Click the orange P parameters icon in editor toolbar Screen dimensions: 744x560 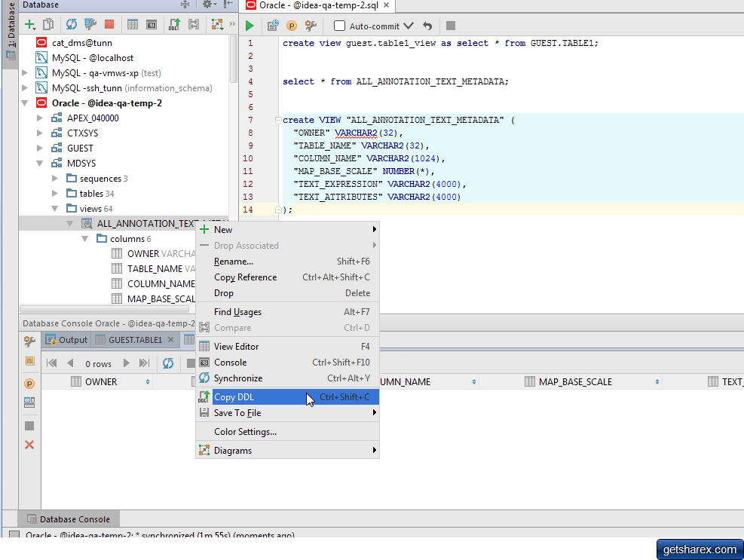pos(291,26)
